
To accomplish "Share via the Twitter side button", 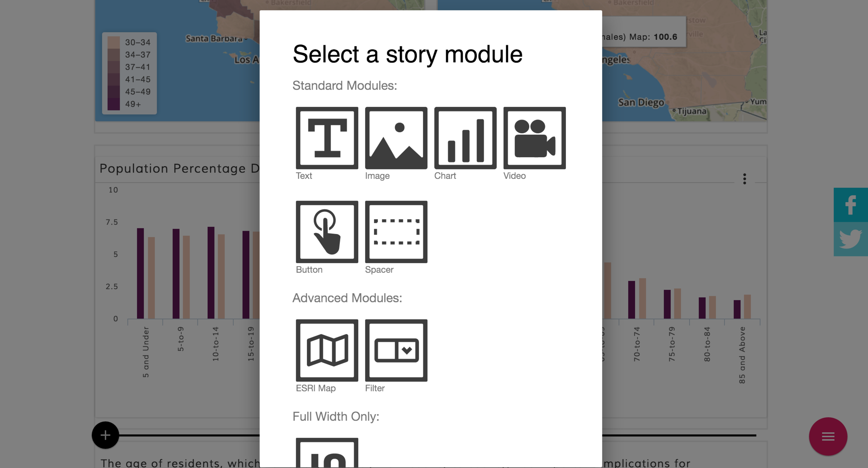I will [851, 239].
